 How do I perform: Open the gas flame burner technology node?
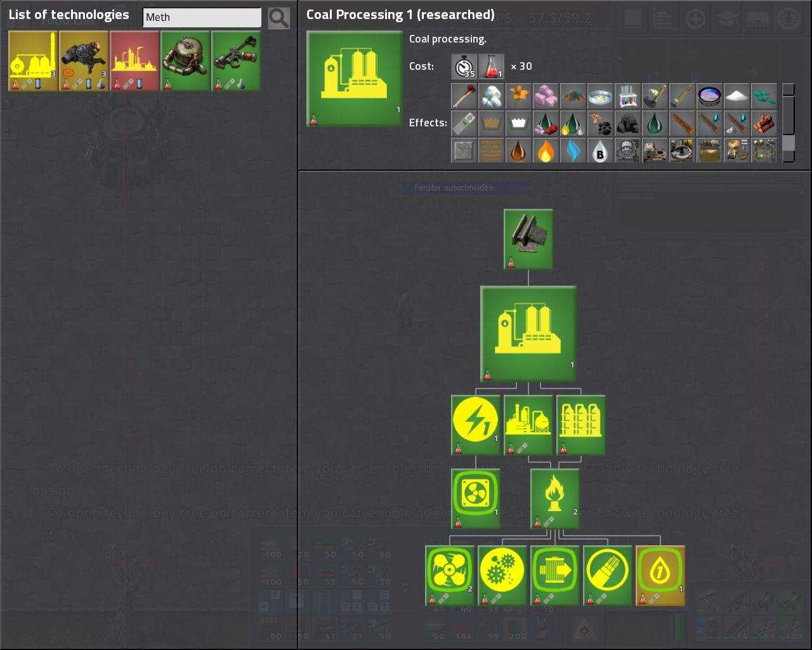point(555,499)
